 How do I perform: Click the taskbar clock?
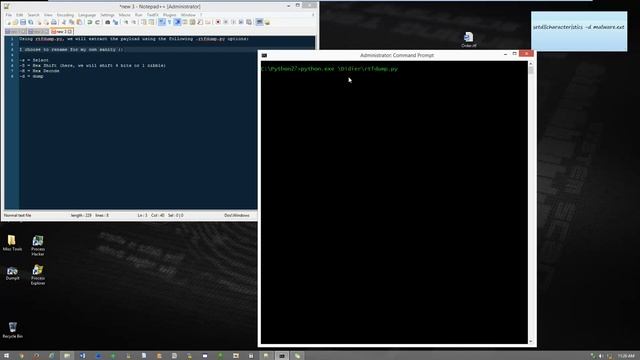tap(626, 356)
